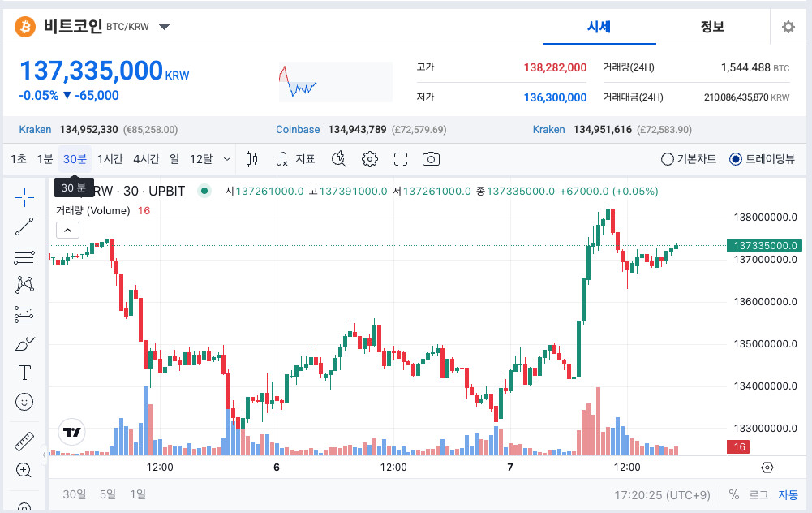Screen dimensions: 812x513
Task: Select the text annotation tool
Action: pos(24,373)
